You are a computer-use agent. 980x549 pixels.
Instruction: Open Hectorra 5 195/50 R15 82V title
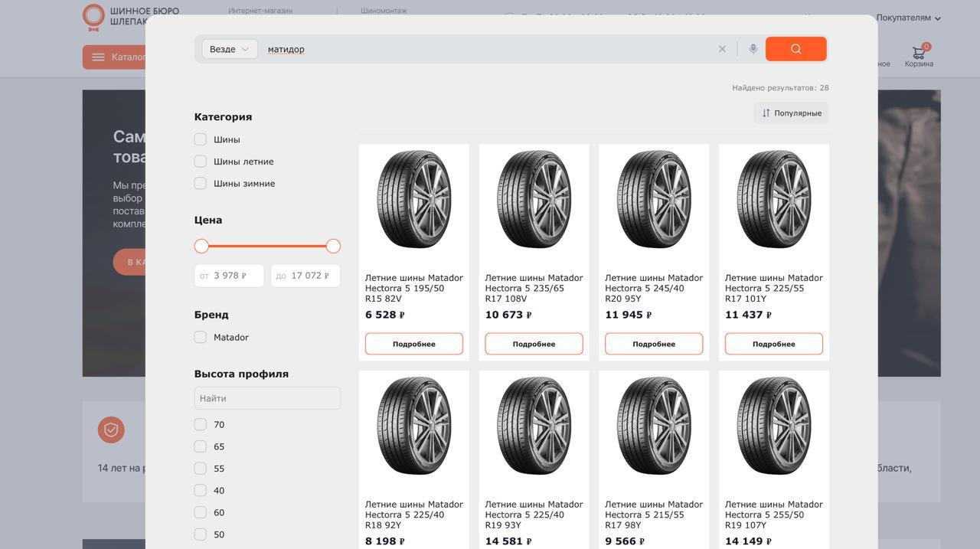pos(414,288)
